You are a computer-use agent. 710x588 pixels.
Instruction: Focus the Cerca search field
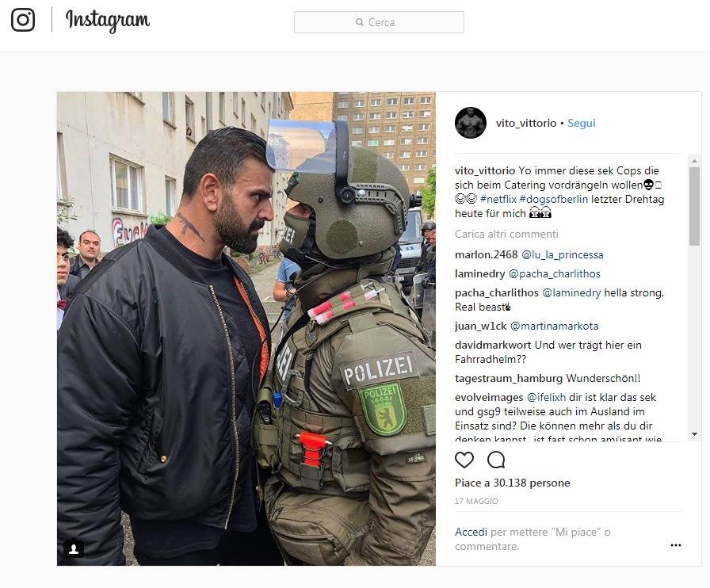[x=379, y=22]
